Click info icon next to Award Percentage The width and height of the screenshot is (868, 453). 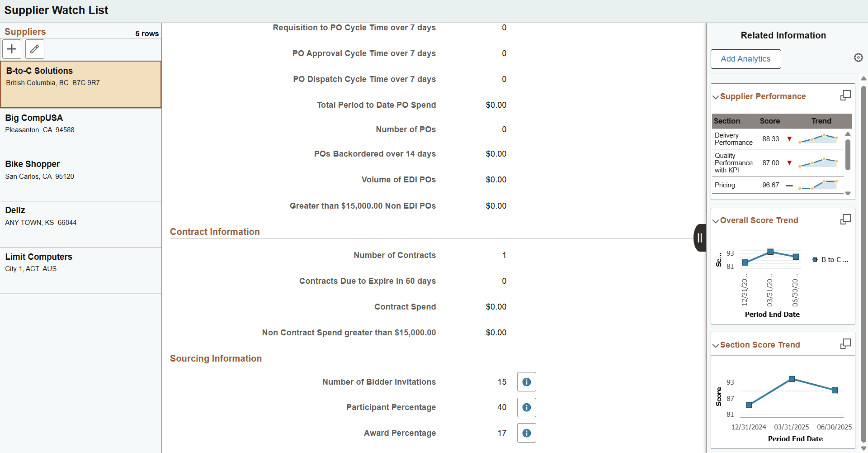pos(526,433)
